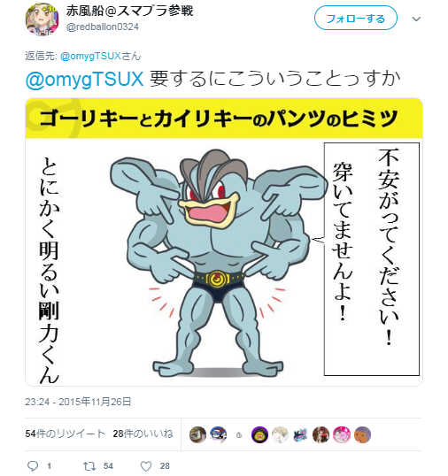Open the first liker's avatar in the row
This screenshot has width=448, height=476.
pos(197,434)
